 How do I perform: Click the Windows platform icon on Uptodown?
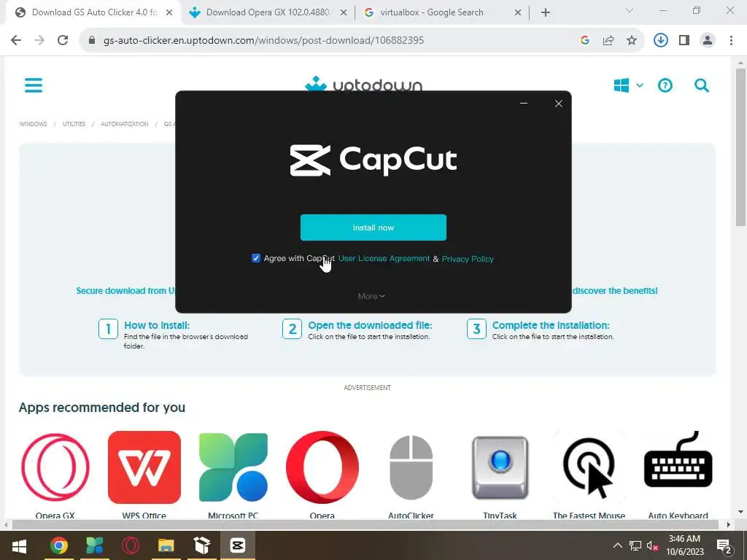(x=622, y=85)
